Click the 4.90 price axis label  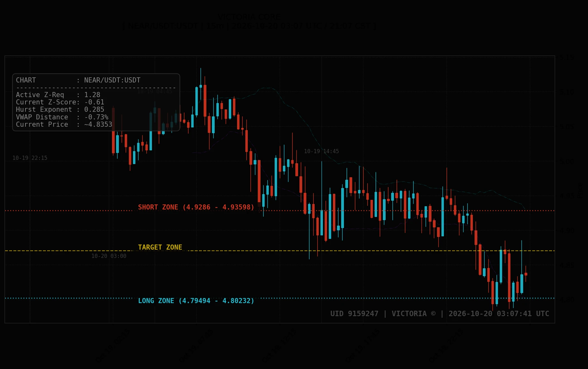[567, 231]
